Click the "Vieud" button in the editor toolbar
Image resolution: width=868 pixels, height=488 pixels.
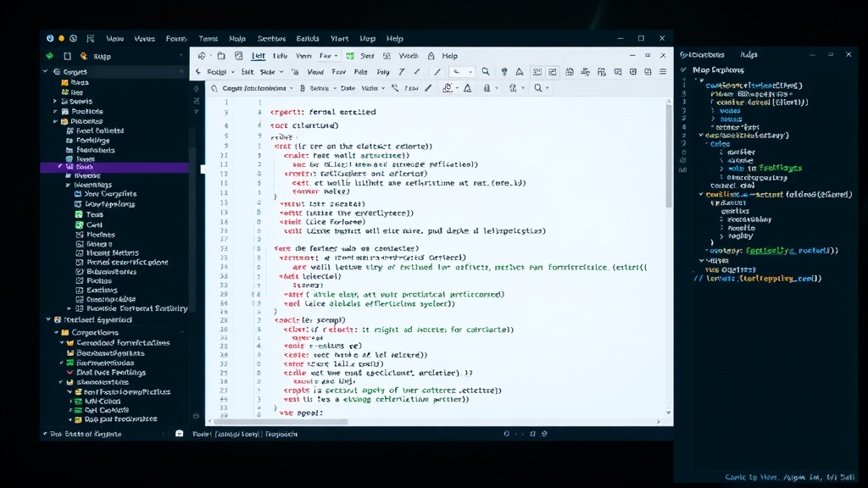(x=315, y=72)
